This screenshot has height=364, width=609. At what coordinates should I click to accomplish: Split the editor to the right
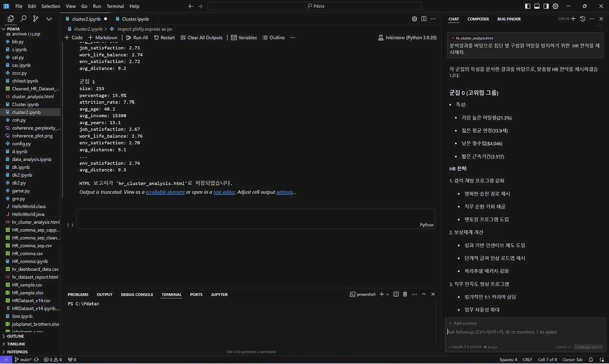(423, 19)
